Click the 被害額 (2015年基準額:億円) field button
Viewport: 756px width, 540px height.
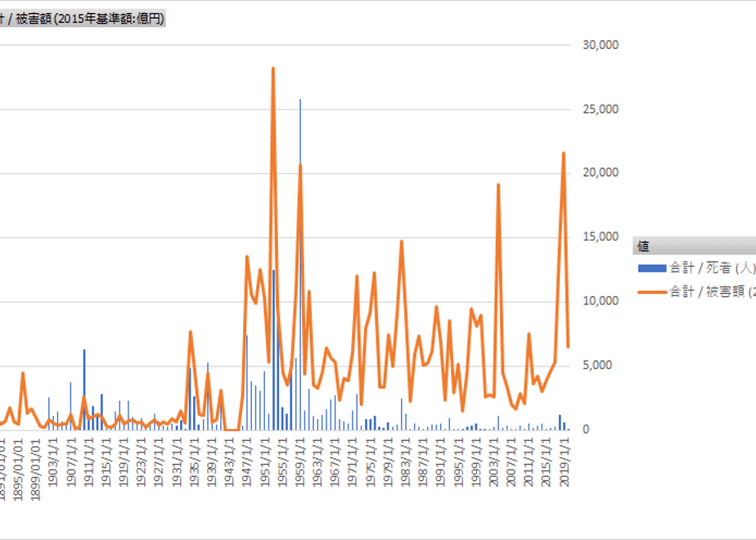83,18
